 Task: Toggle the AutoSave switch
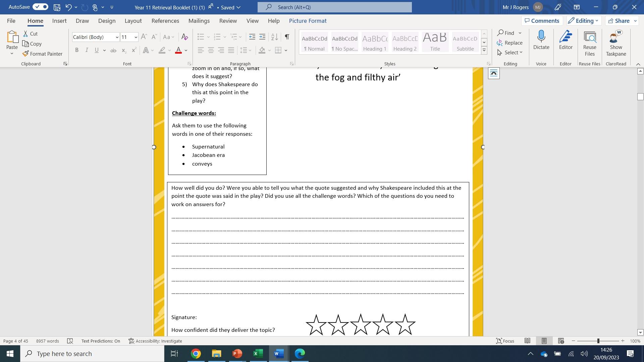(x=41, y=7)
